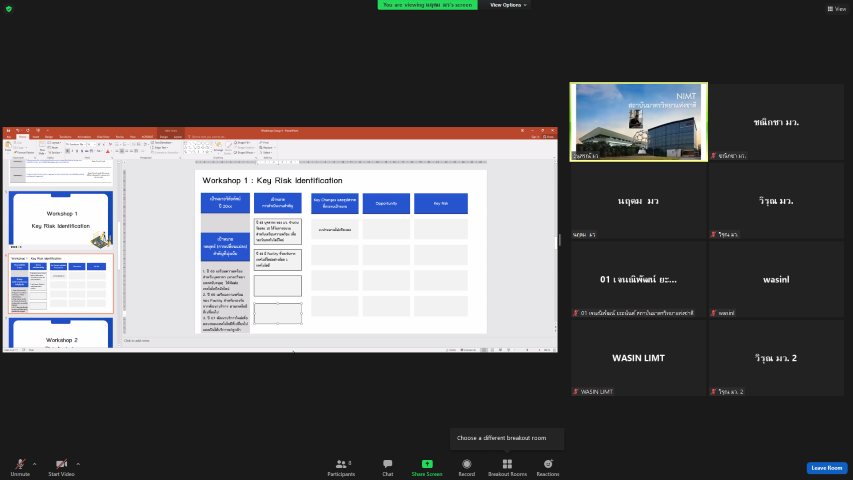This screenshot has width=853, height=480.
Task: Open the Participants panel
Action: (340, 465)
